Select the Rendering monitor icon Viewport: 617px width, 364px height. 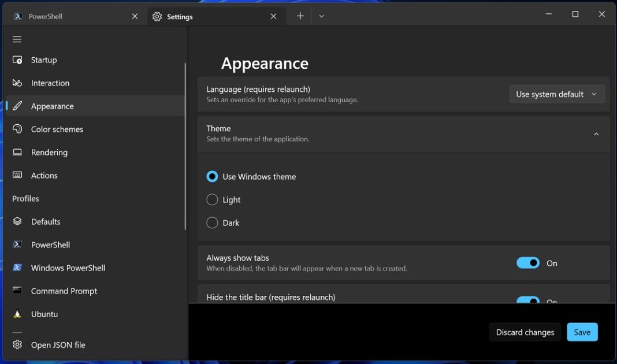click(x=17, y=152)
